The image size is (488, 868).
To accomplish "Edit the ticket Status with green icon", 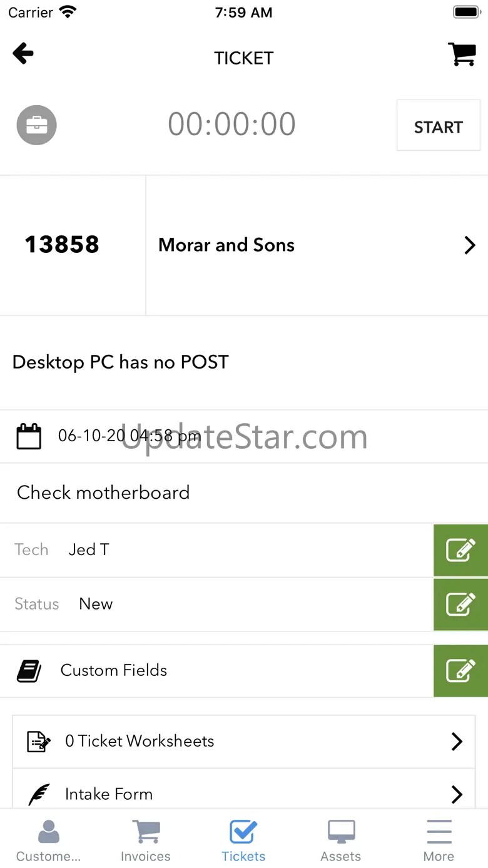I will [x=460, y=604].
